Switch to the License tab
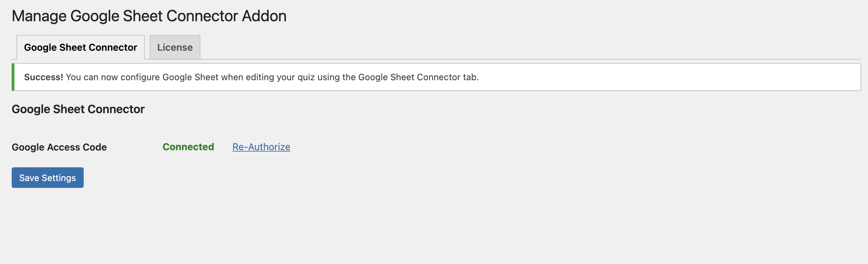868x264 pixels. click(x=175, y=47)
